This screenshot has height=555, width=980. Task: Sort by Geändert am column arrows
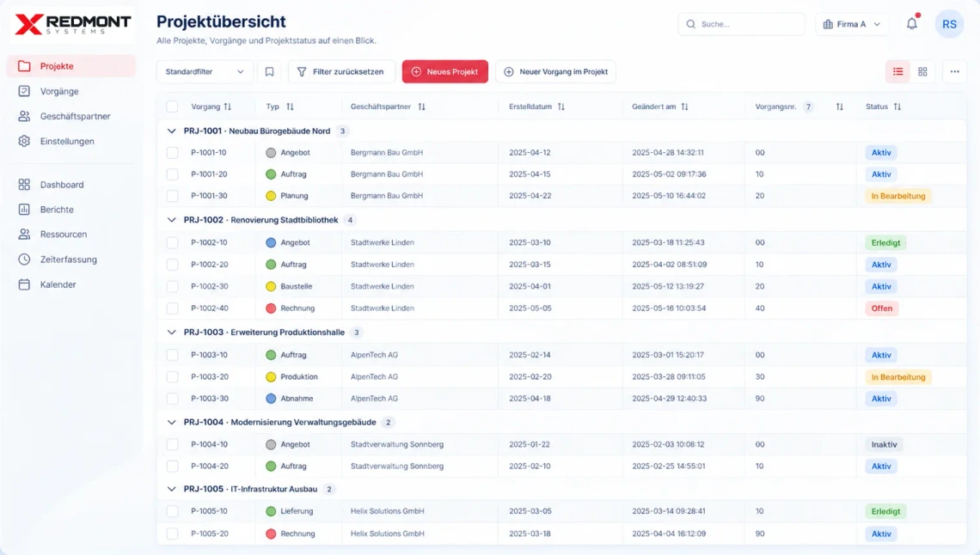pyautogui.click(x=685, y=107)
